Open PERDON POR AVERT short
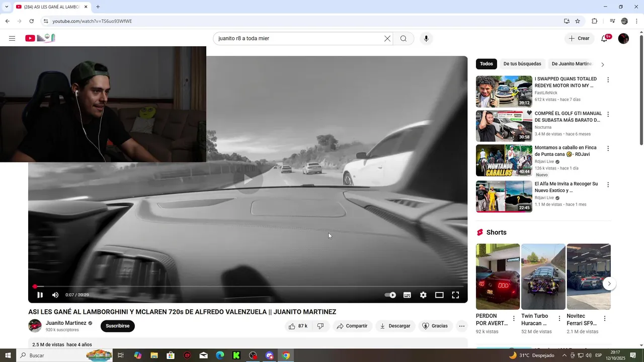644x362 pixels. point(498,277)
